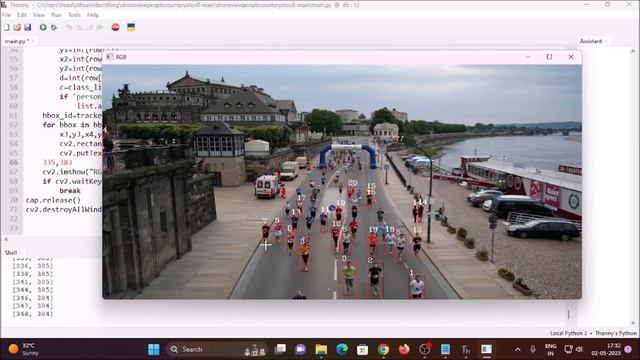Screen dimensions: 640x360
Task: Click the microphone icon in the system tray
Action: pyautogui.click(x=533, y=349)
